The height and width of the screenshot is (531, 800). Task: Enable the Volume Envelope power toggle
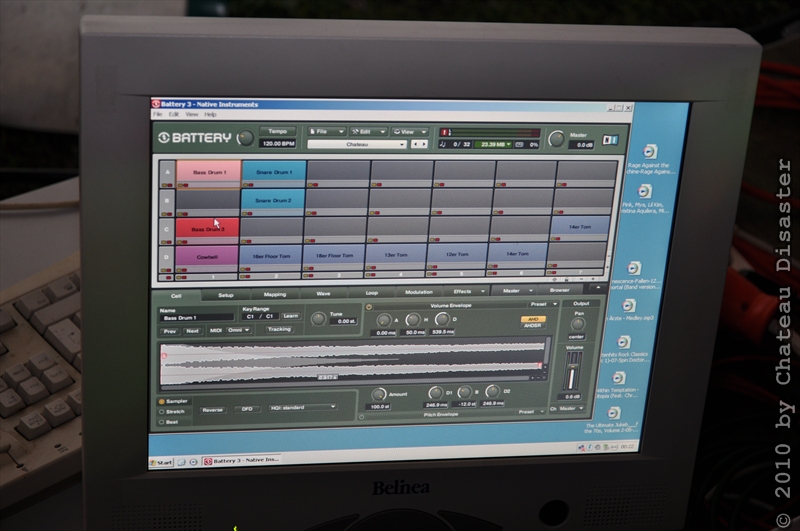pyautogui.click(x=369, y=307)
